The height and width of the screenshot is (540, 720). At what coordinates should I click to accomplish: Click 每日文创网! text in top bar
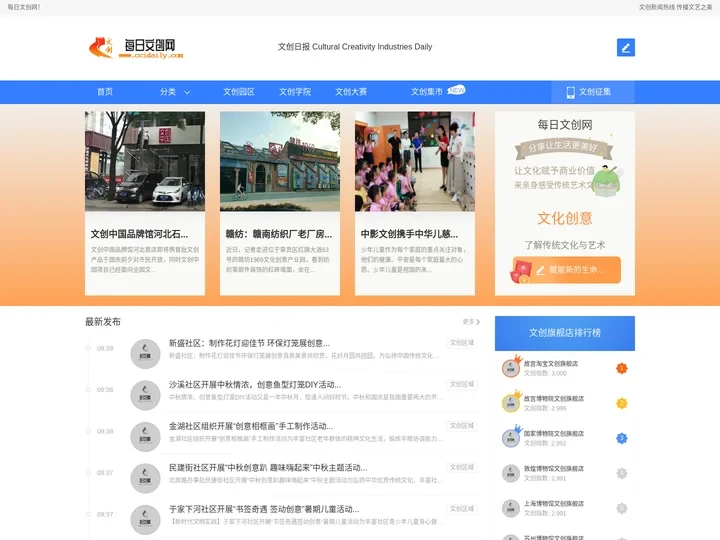tap(24, 7)
